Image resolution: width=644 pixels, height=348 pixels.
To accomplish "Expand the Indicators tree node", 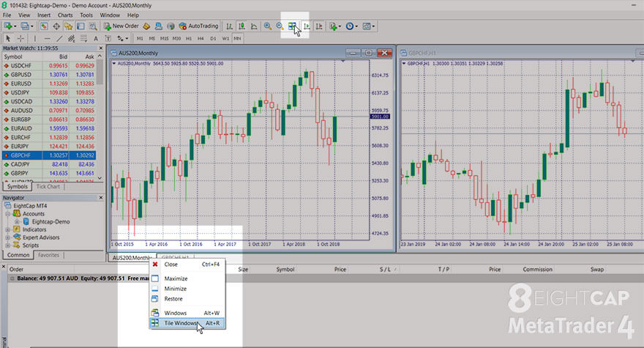I will (x=7, y=229).
